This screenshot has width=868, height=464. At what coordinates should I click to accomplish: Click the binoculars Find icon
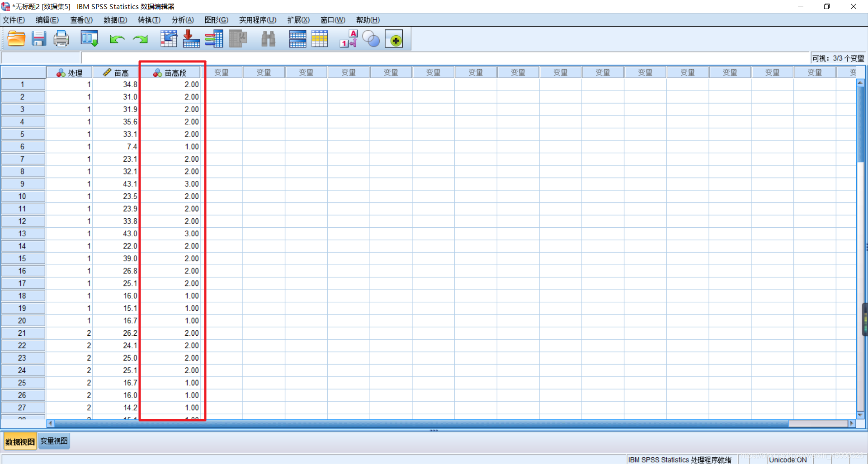(269, 39)
